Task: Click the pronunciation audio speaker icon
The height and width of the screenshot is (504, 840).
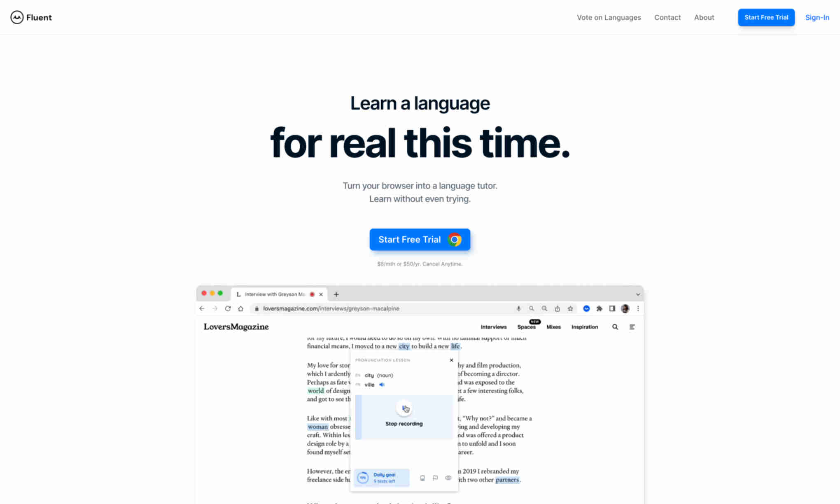Action: 382,385
